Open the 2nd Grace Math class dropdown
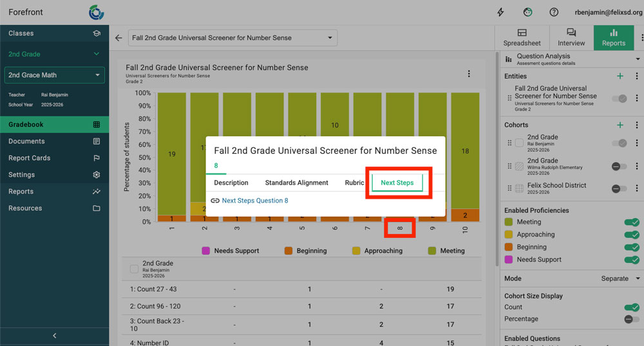644x346 pixels. tap(54, 75)
